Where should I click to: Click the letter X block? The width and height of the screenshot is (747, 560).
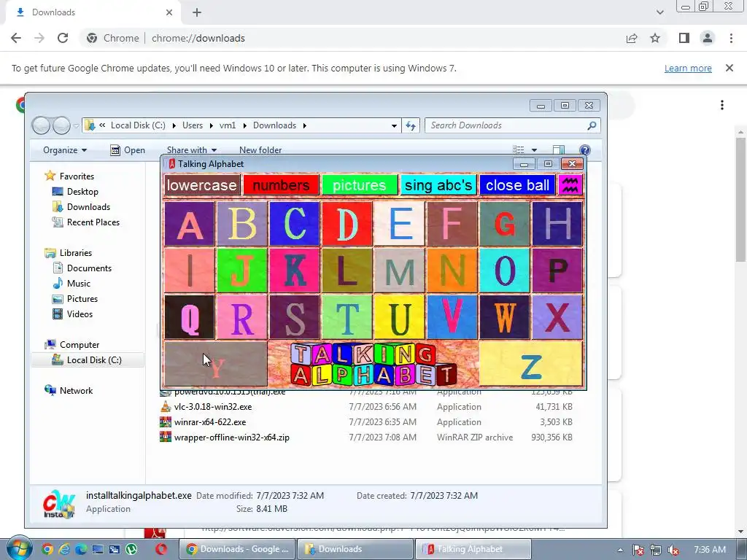tap(557, 316)
